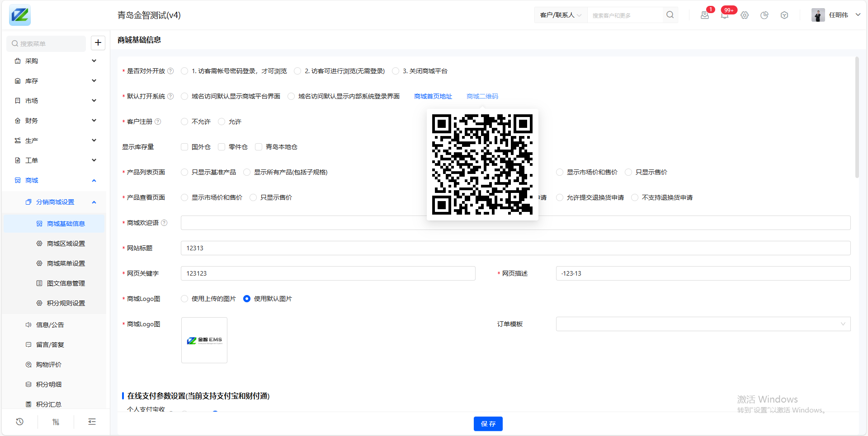Image resolution: width=868 pixels, height=436 pixels.
Task: Check the 国外仓 checkbox
Action: [184, 147]
